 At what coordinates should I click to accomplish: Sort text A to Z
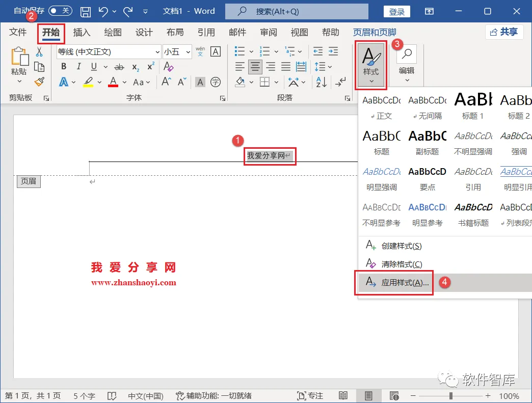point(322,82)
